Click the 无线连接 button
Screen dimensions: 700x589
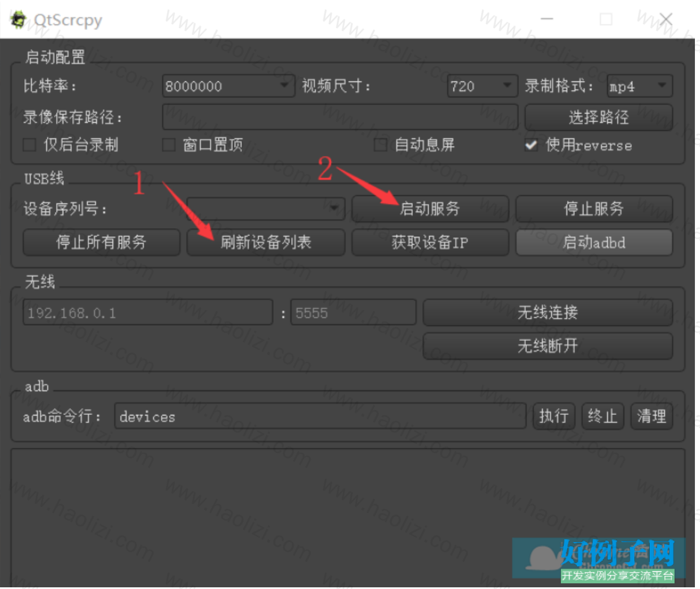tap(548, 312)
